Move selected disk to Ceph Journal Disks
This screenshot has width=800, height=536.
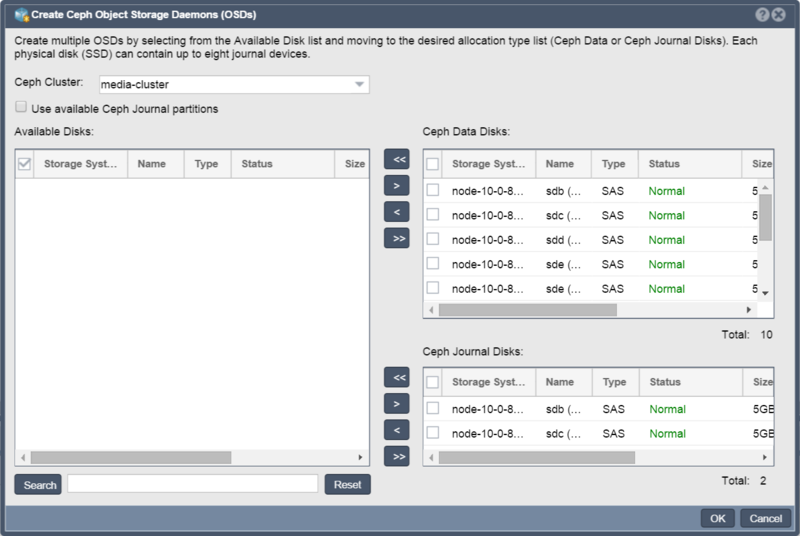point(396,404)
